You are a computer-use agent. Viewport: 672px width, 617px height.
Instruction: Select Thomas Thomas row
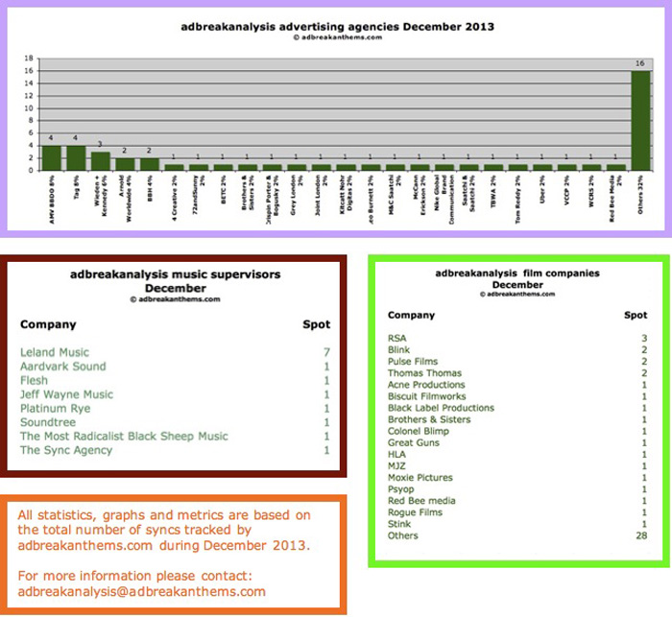click(517, 373)
